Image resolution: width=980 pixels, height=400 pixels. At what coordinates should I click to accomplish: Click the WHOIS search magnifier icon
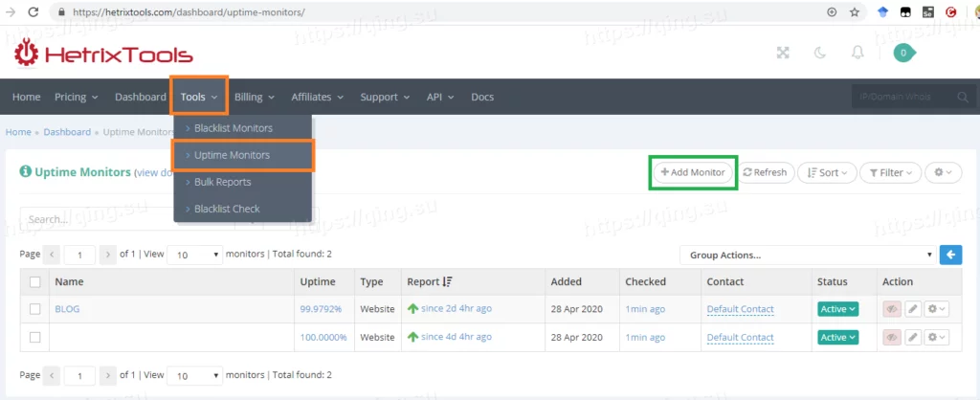(x=963, y=97)
